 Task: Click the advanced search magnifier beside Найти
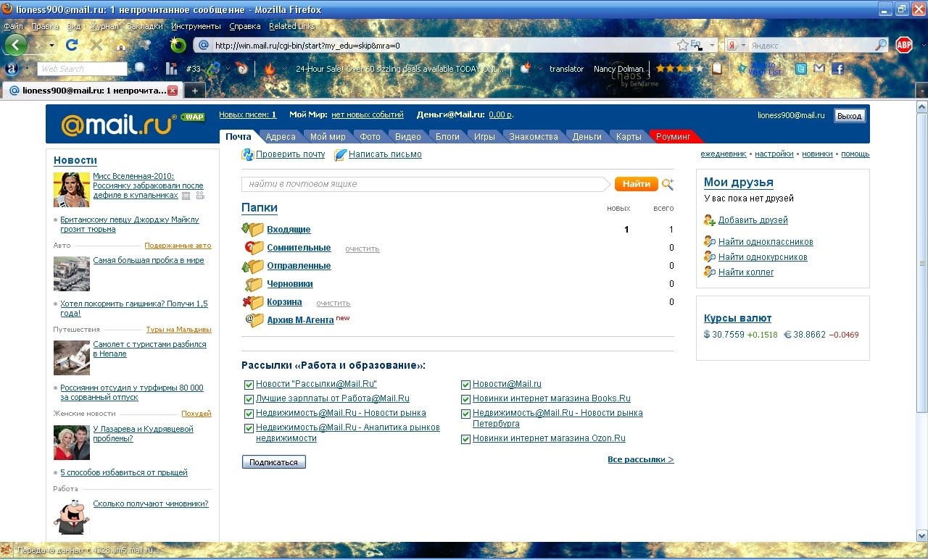click(x=668, y=184)
